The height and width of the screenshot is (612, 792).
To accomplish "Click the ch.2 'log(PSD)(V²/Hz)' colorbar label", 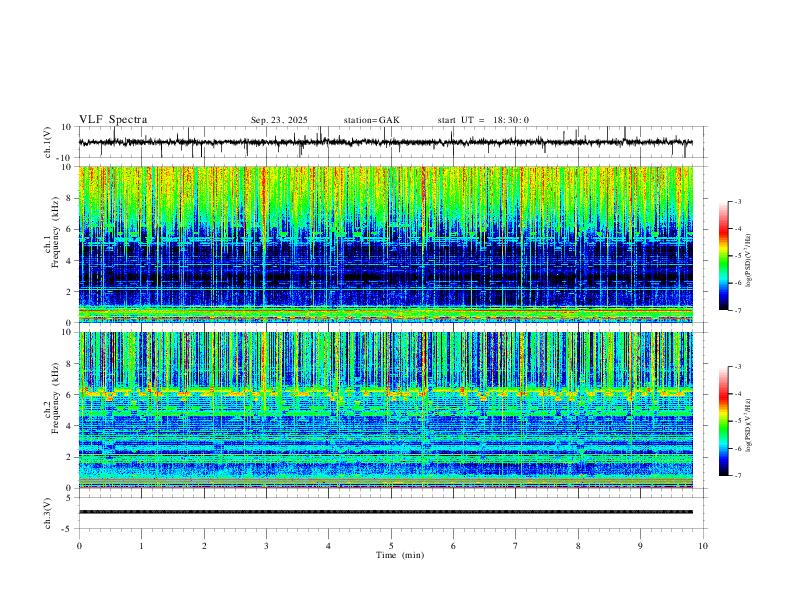I will (749, 425).
